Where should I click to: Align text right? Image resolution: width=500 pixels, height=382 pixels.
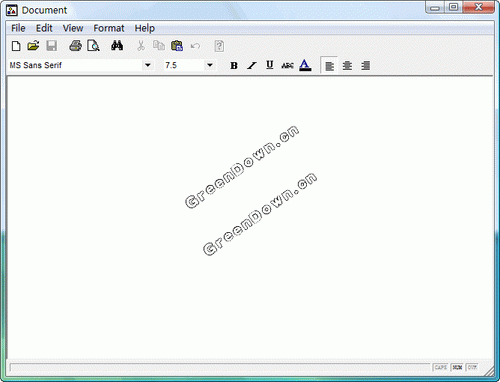(365, 65)
